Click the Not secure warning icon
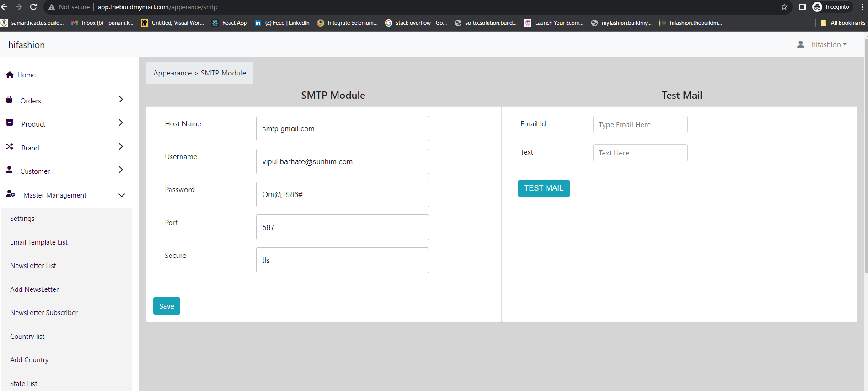868x391 pixels. [52, 7]
